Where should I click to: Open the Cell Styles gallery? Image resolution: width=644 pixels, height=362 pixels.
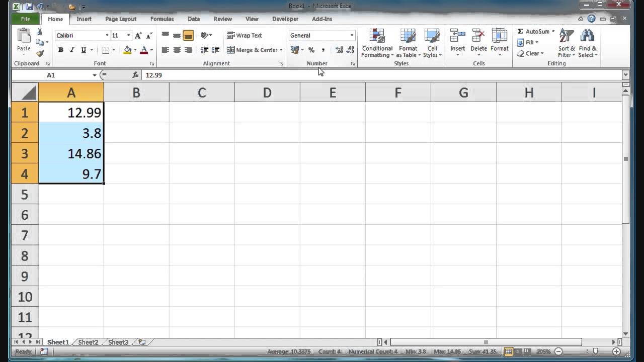click(x=432, y=43)
